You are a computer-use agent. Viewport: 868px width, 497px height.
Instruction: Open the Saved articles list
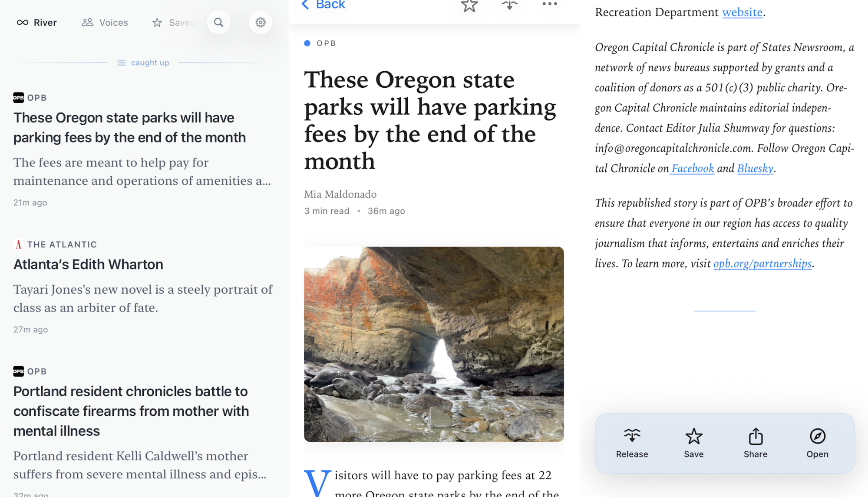174,22
